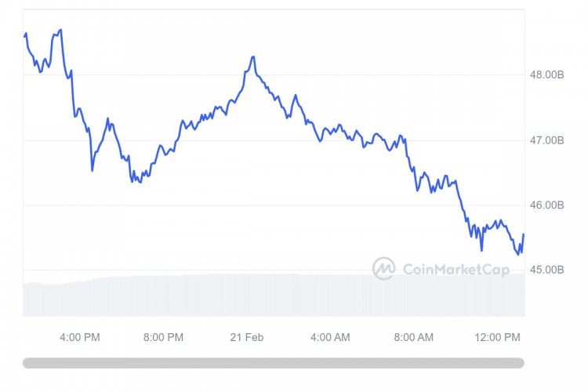Click the 47.00B price axis label
This screenshot has width=588, height=392.
click(546, 140)
